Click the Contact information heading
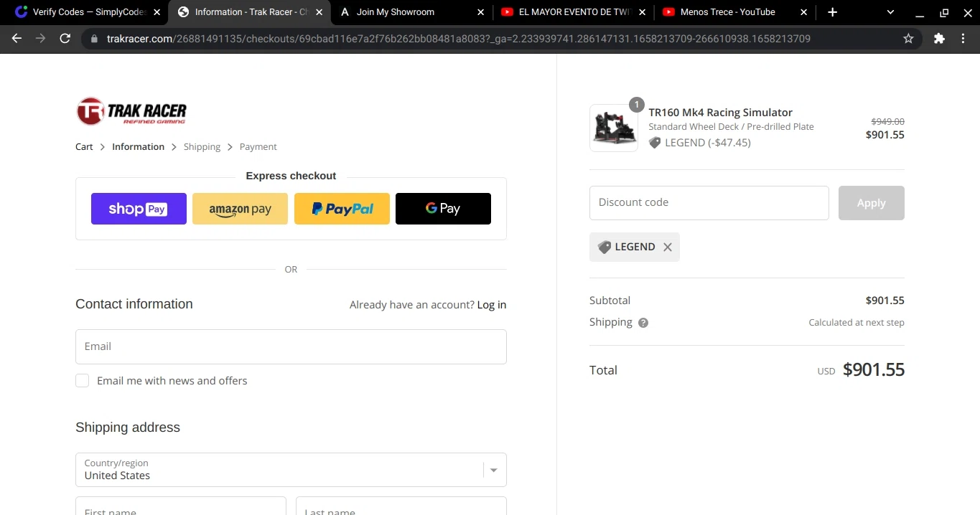The width and height of the screenshot is (980, 515). coord(134,304)
